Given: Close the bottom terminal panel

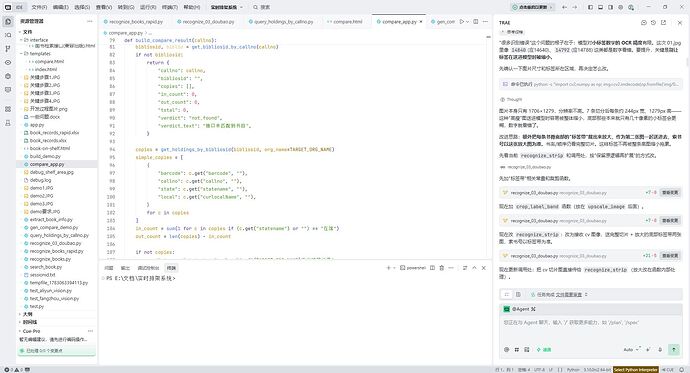Looking at the screenshot, I should (x=484, y=268).
